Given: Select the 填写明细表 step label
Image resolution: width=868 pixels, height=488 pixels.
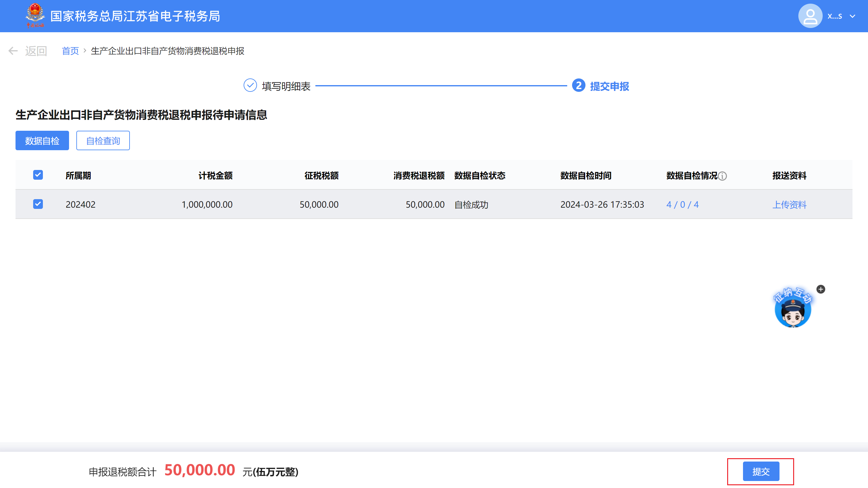Looking at the screenshot, I should click(x=286, y=86).
